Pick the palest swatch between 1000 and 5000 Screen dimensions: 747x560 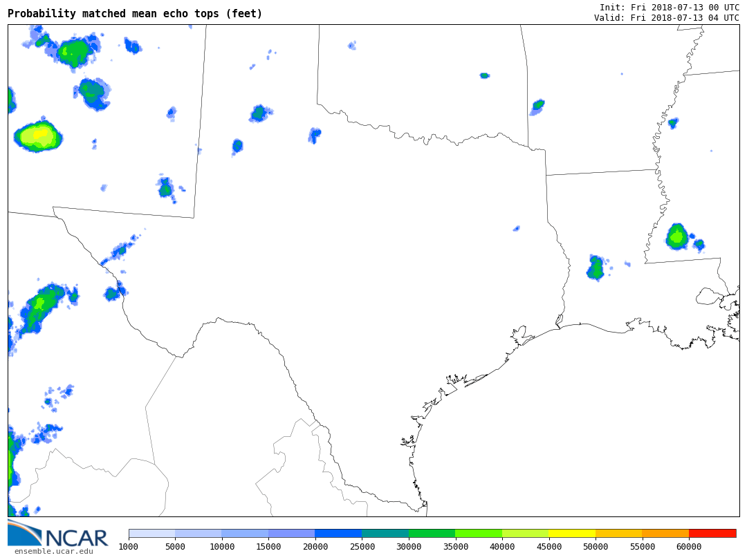pyautogui.click(x=151, y=533)
